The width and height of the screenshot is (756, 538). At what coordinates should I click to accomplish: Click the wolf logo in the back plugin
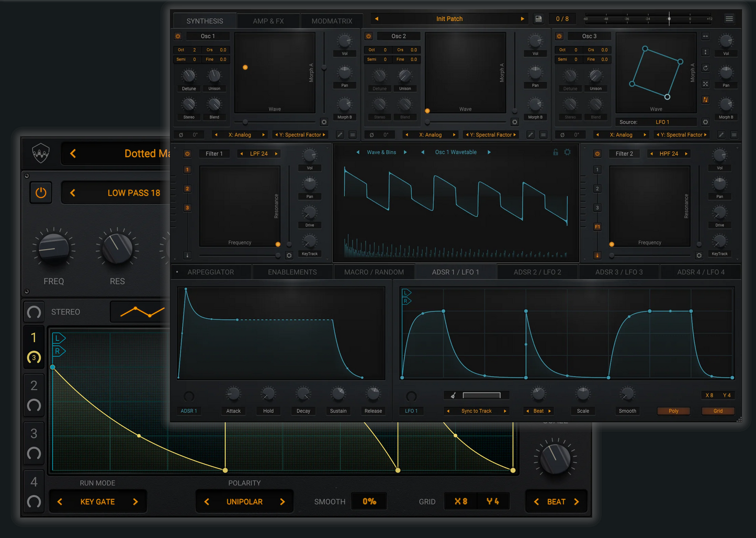(x=41, y=153)
